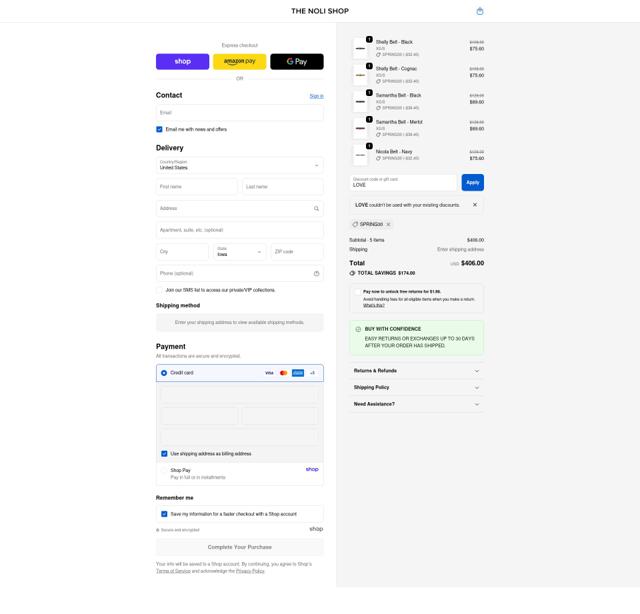The width and height of the screenshot is (640, 614).
Task: Click the Mastercard logo icon
Action: (283, 373)
